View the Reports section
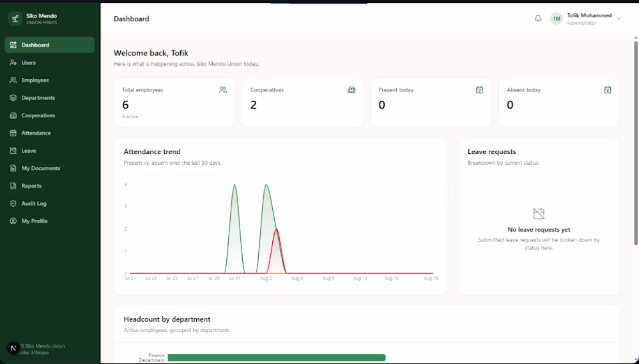This screenshot has width=639, height=364. (x=49, y=186)
